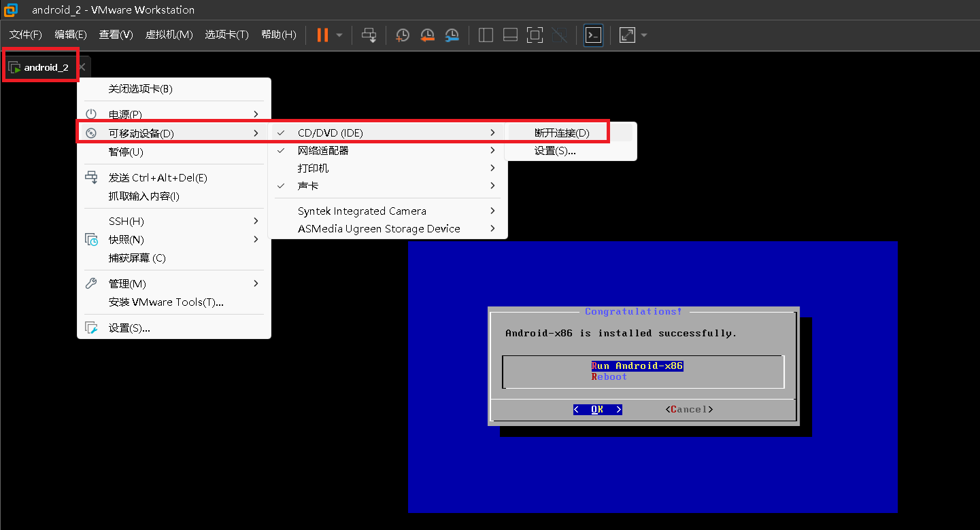This screenshot has width=980, height=530.
Task: Expand the 管理(M) submenu
Action: pyautogui.click(x=174, y=283)
